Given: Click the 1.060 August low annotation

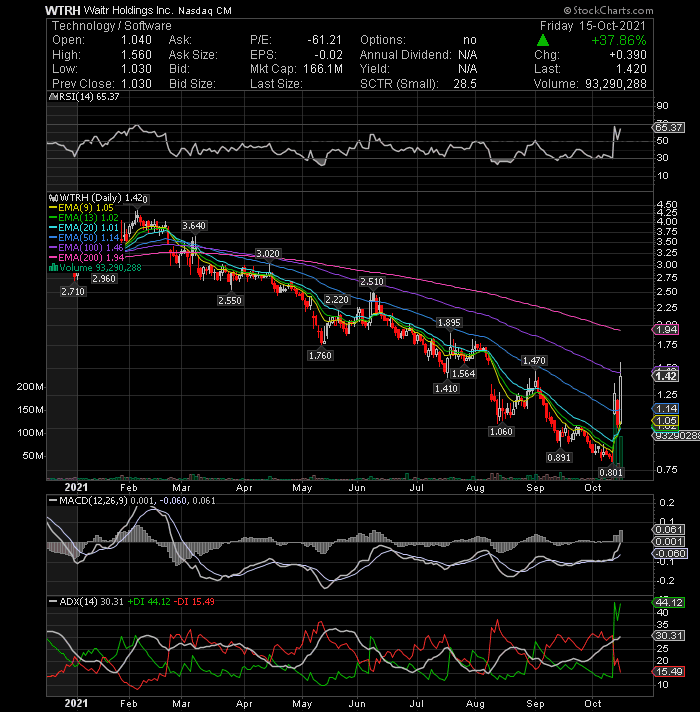Looking at the screenshot, I should [501, 431].
